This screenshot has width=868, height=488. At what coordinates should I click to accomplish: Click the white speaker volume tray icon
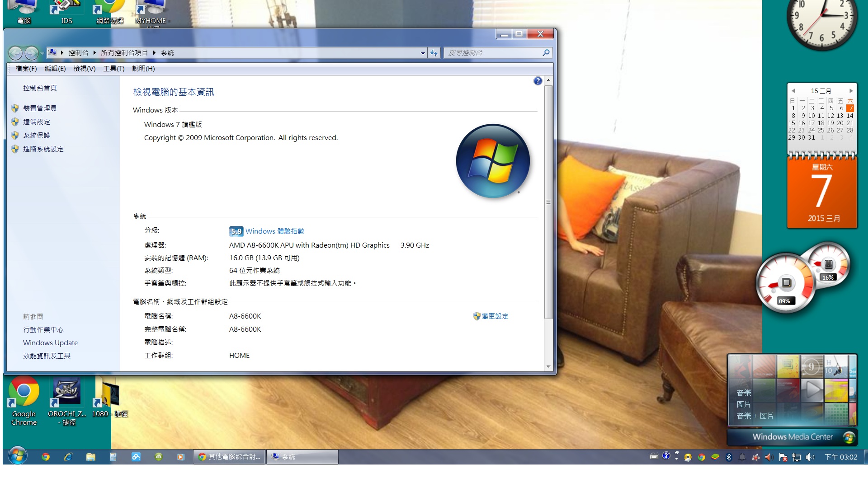(x=810, y=457)
